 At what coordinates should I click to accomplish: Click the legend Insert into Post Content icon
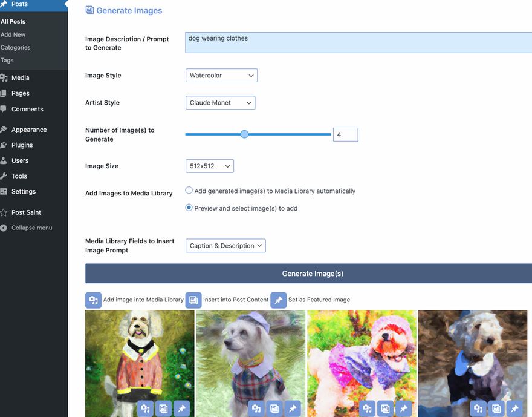pyautogui.click(x=193, y=300)
